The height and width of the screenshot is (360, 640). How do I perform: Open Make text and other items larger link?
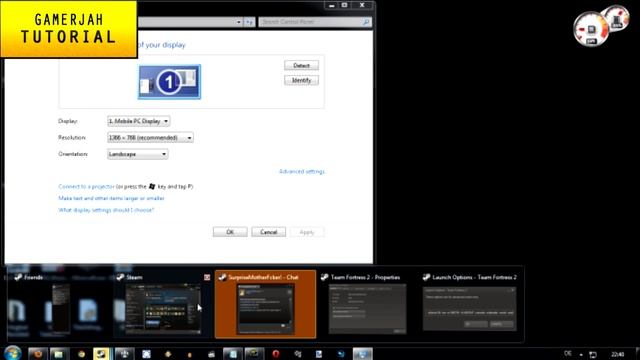tap(111, 198)
